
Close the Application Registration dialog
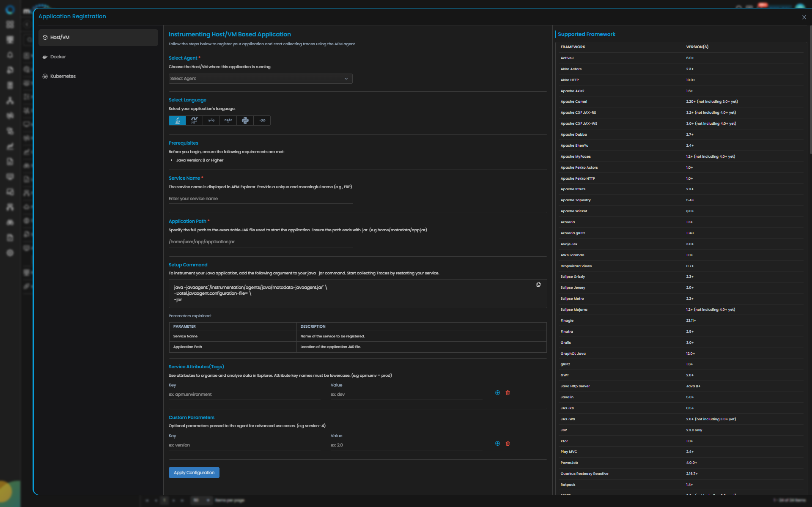[x=804, y=17]
